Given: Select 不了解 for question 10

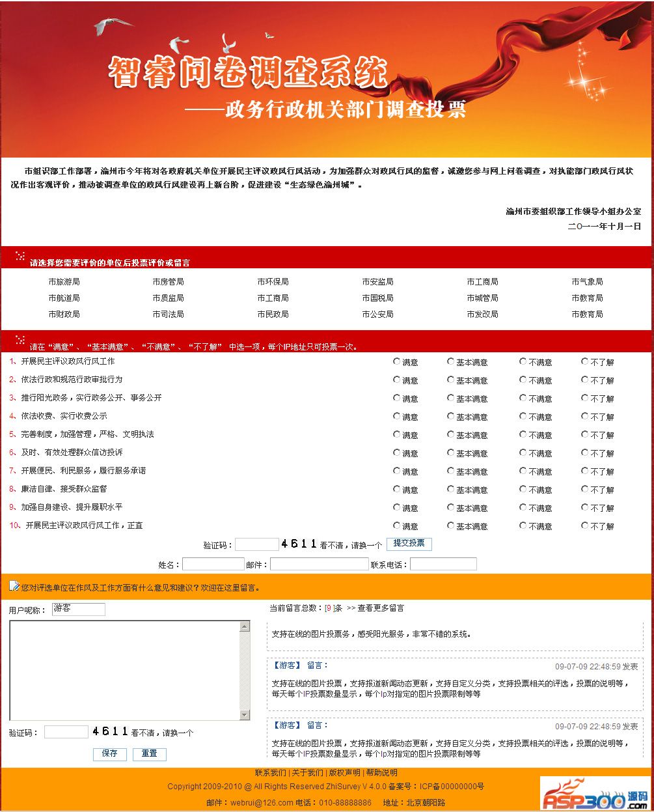Looking at the screenshot, I should tap(584, 525).
